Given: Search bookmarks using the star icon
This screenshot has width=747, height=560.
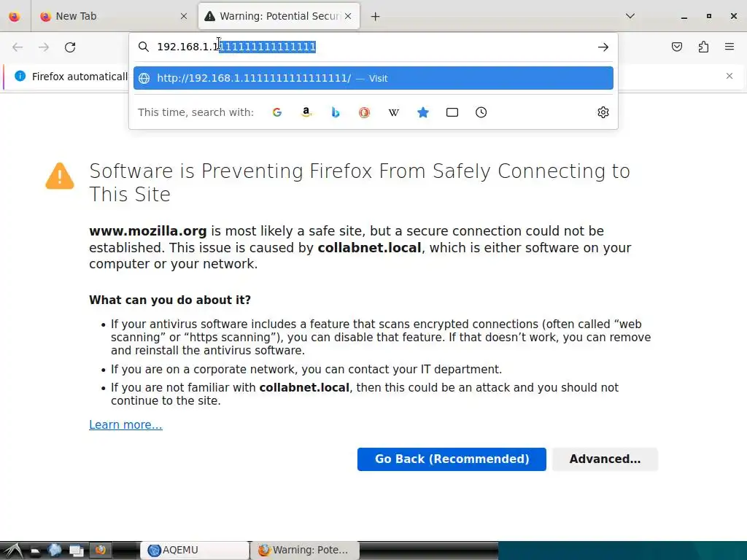Looking at the screenshot, I should click(x=423, y=112).
